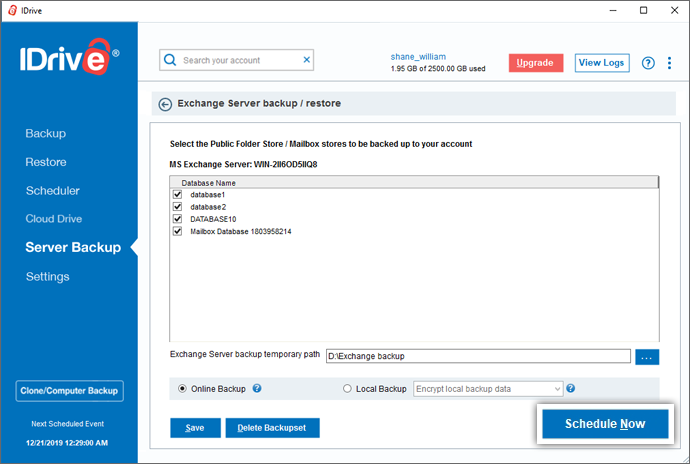Click the shane_william account name link
Image resolution: width=690 pixels, height=464 pixels.
pos(418,57)
